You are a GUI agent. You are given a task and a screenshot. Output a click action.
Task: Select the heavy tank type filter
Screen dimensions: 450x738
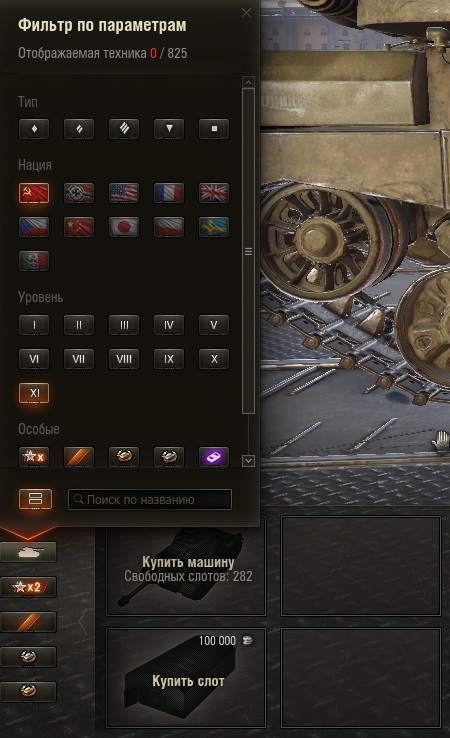124,128
